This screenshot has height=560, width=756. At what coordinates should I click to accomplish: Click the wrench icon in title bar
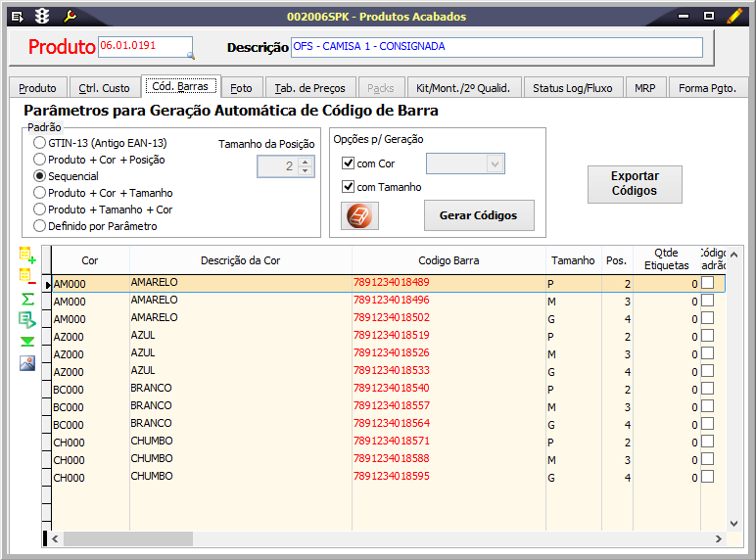tap(70, 17)
